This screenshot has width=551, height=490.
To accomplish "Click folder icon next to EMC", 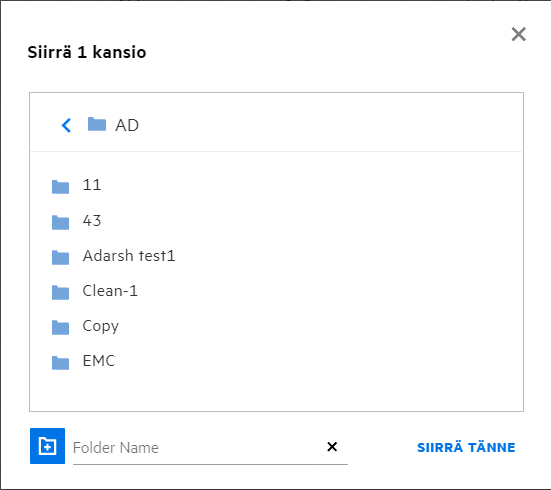I will (60, 363).
